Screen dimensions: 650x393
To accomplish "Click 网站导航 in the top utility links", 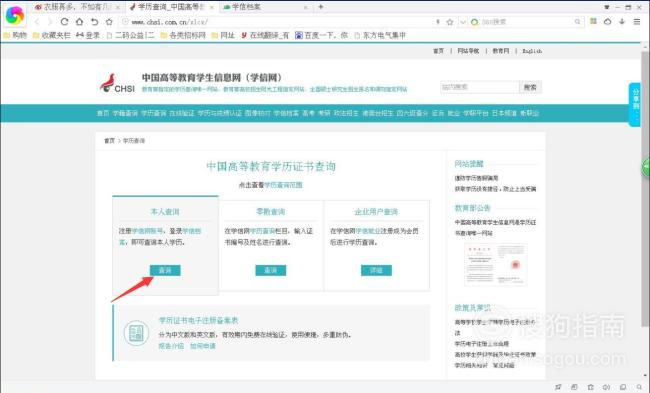I will (468, 51).
